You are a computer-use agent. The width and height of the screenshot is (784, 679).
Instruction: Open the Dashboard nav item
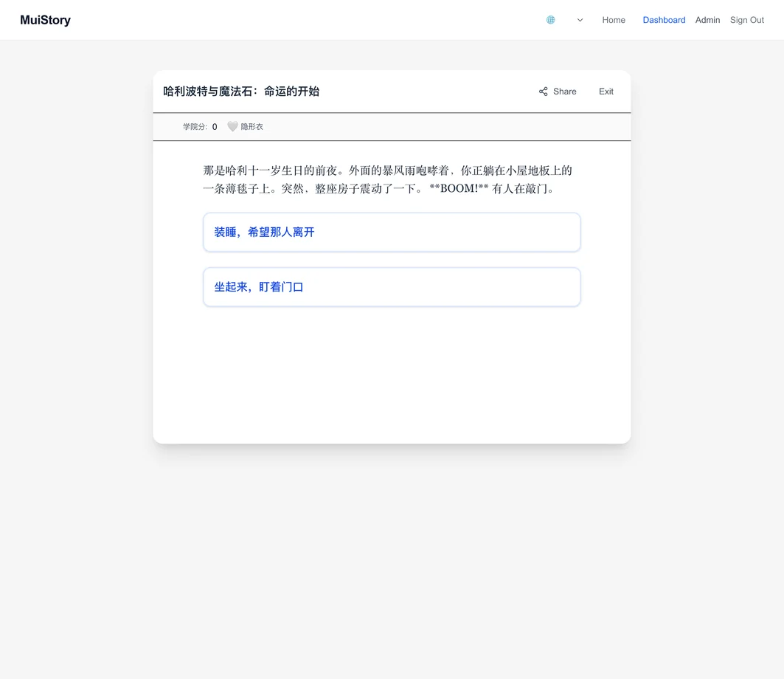click(x=664, y=20)
